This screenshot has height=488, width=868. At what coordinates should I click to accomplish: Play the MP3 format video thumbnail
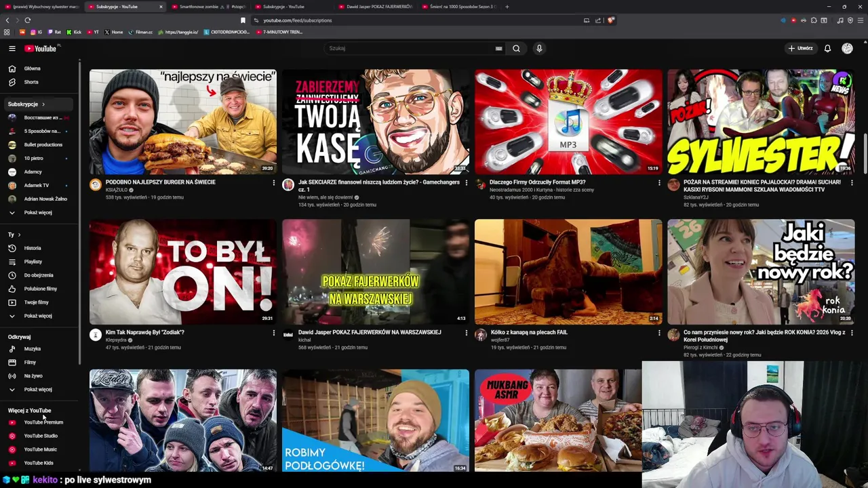pyautogui.click(x=568, y=121)
